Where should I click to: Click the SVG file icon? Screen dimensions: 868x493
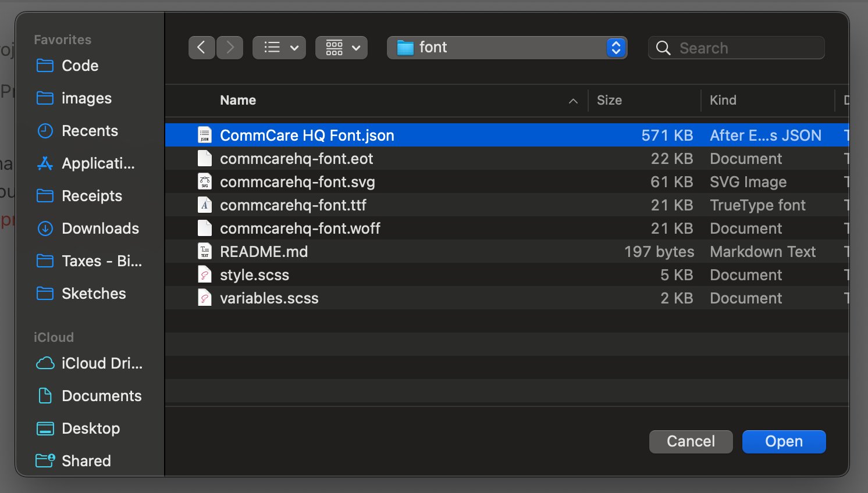[x=205, y=181]
